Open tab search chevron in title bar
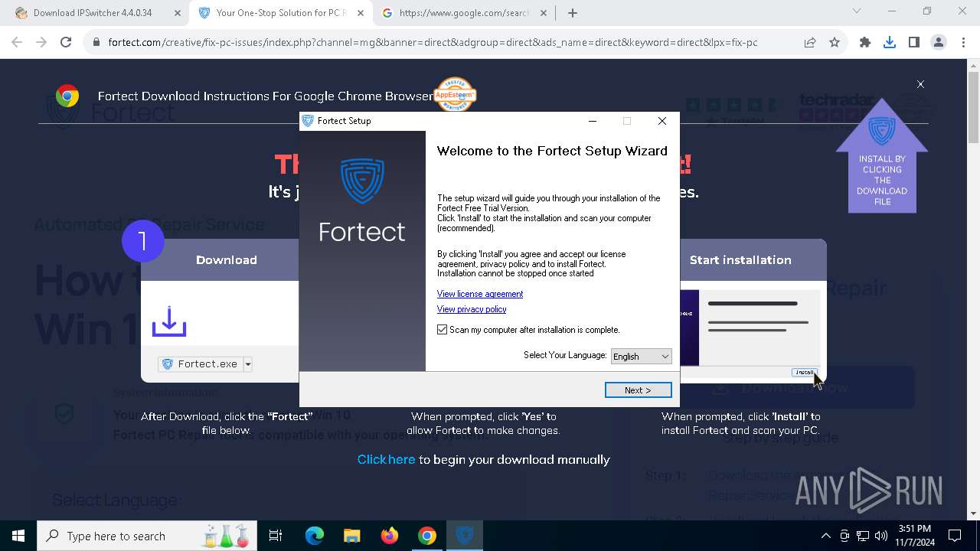Viewport: 980px width, 551px height. click(857, 11)
